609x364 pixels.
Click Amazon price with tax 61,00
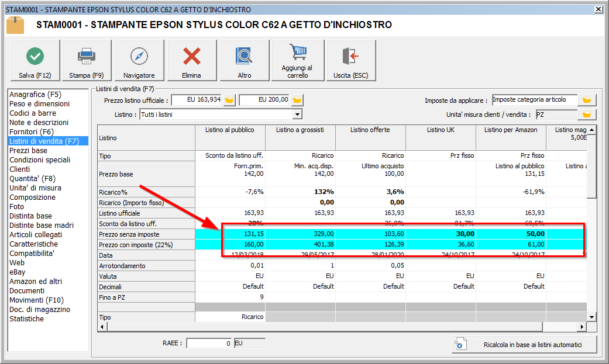(511, 244)
